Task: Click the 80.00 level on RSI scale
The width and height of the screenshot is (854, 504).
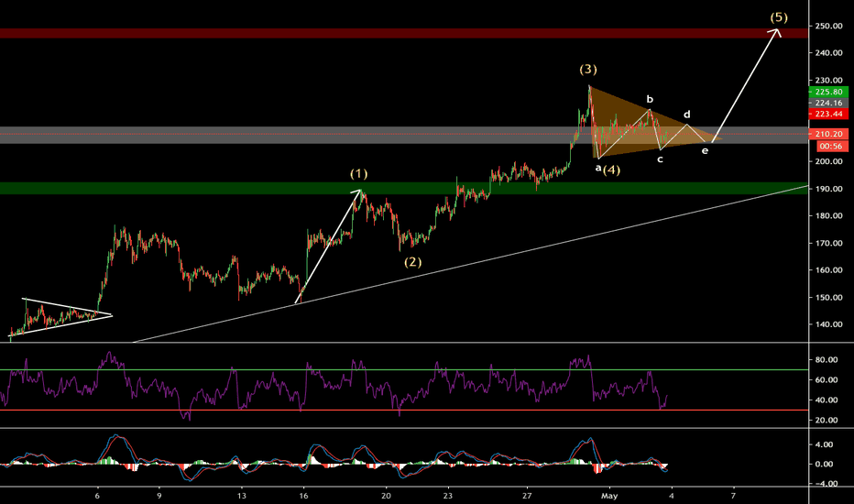Action: pos(827,359)
